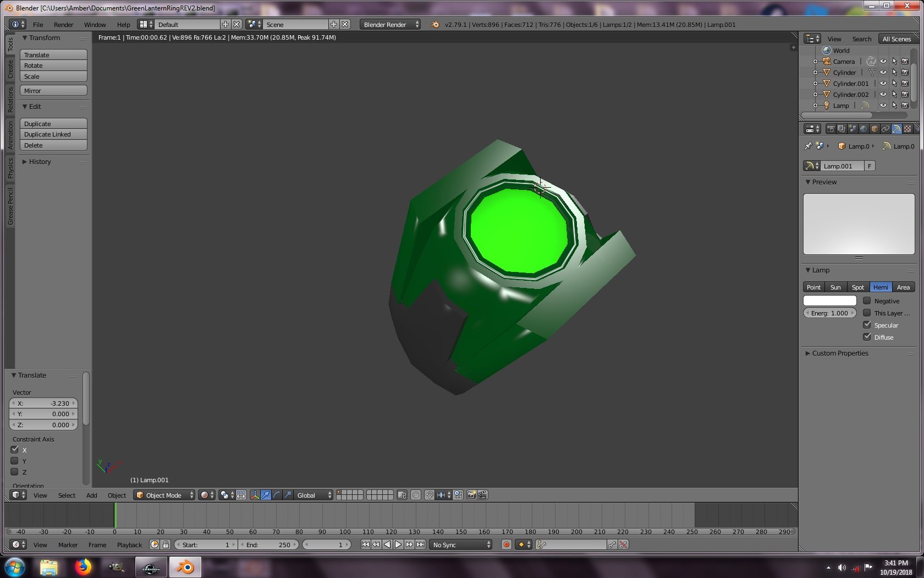Toggle visibility eye for Cylinder.001
The image size is (924, 578).
tap(883, 83)
